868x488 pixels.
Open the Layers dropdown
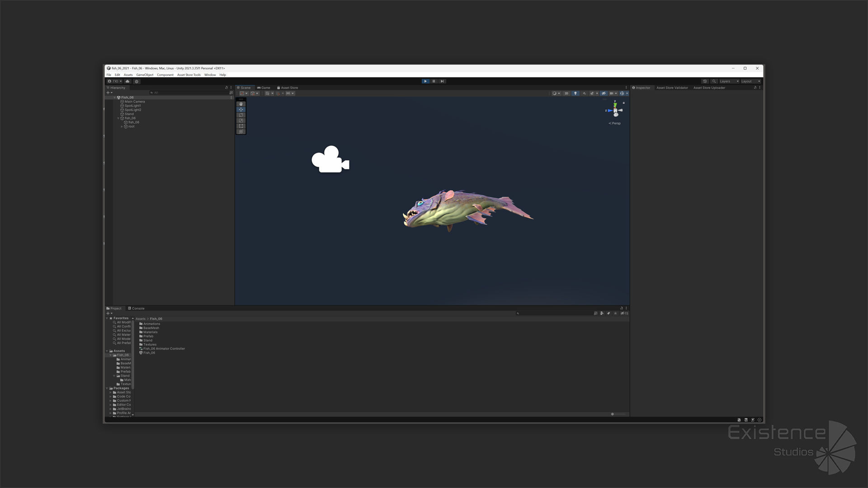[x=729, y=81]
